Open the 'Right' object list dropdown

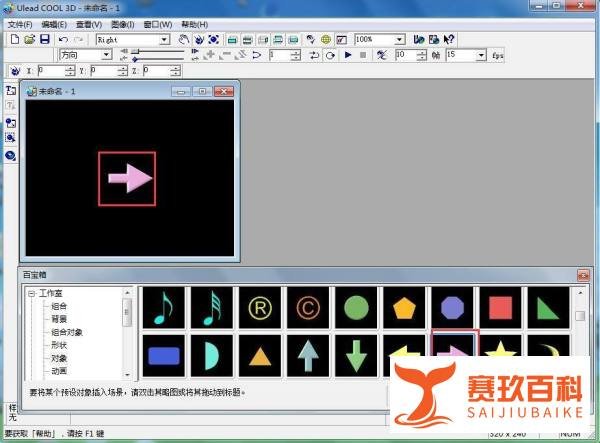pos(165,39)
